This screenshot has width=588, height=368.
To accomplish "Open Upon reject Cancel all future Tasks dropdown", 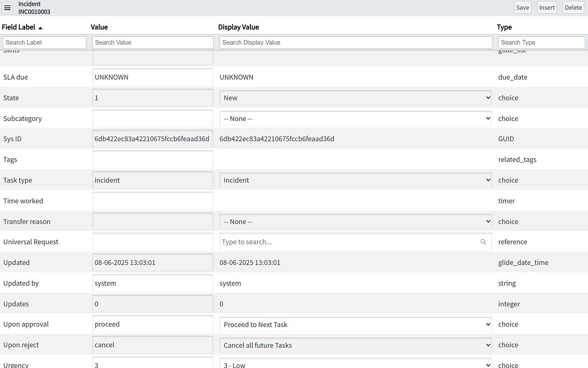I will pyautogui.click(x=355, y=345).
